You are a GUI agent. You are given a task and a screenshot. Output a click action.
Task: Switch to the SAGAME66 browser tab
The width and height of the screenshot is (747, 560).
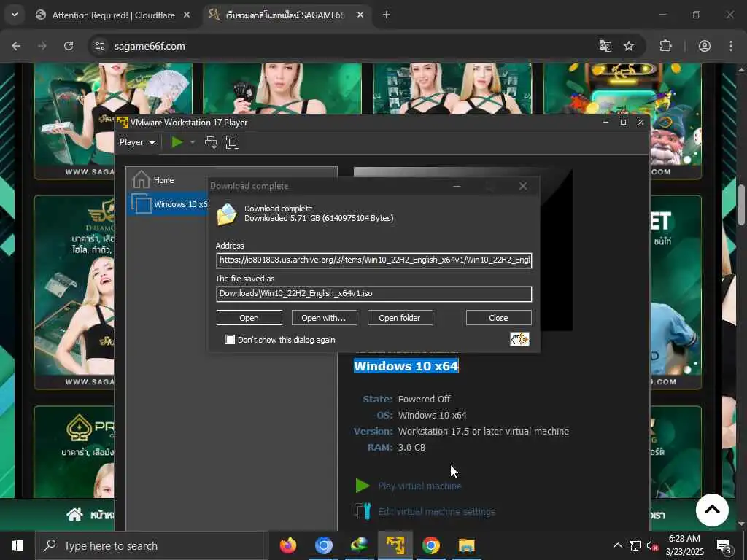[x=285, y=15]
